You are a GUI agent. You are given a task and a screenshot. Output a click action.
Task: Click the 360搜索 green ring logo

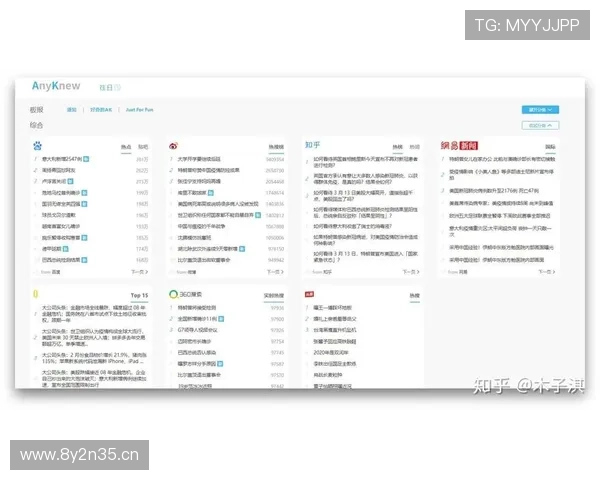(173, 294)
